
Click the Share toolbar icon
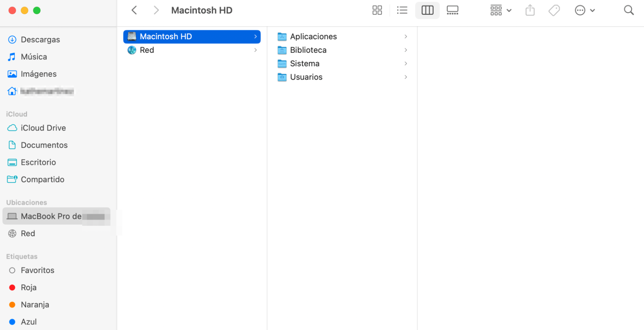tap(530, 10)
